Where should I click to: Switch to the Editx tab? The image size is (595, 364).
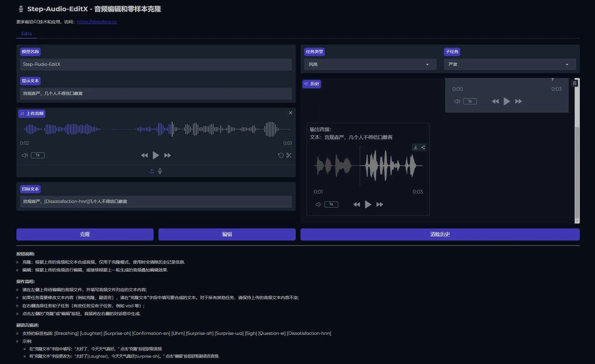coord(26,34)
